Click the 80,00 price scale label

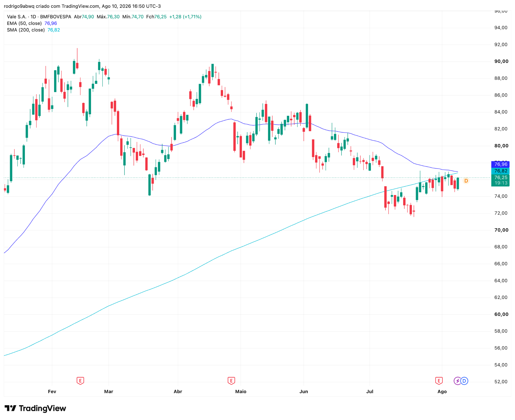click(x=501, y=146)
